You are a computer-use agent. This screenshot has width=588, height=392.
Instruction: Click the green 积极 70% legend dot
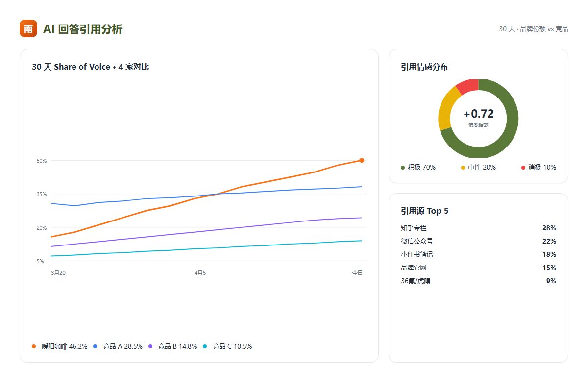pos(403,168)
